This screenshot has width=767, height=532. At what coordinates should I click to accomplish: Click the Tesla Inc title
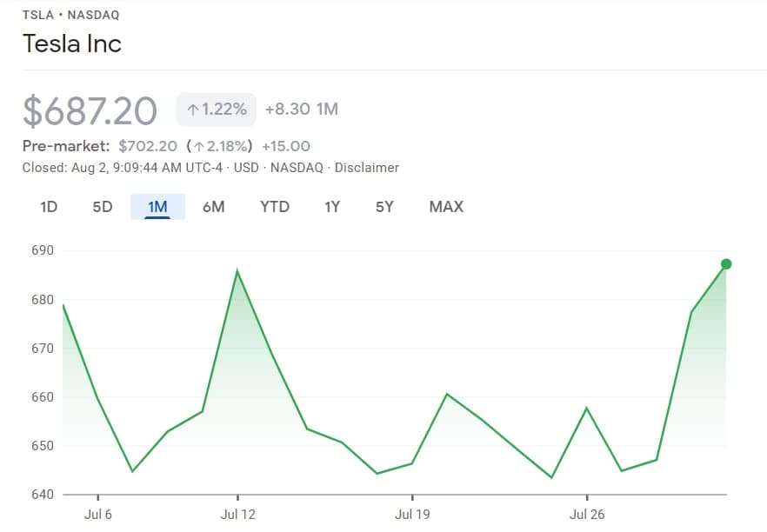72,43
